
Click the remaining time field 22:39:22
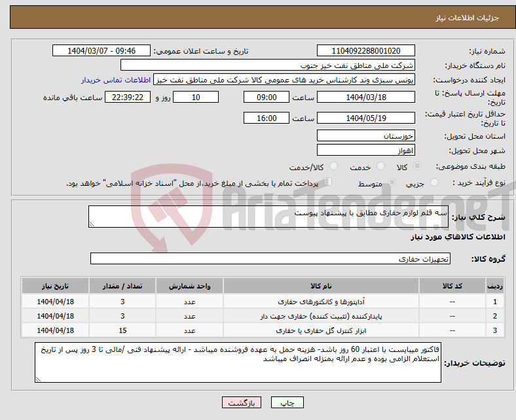click(x=128, y=97)
